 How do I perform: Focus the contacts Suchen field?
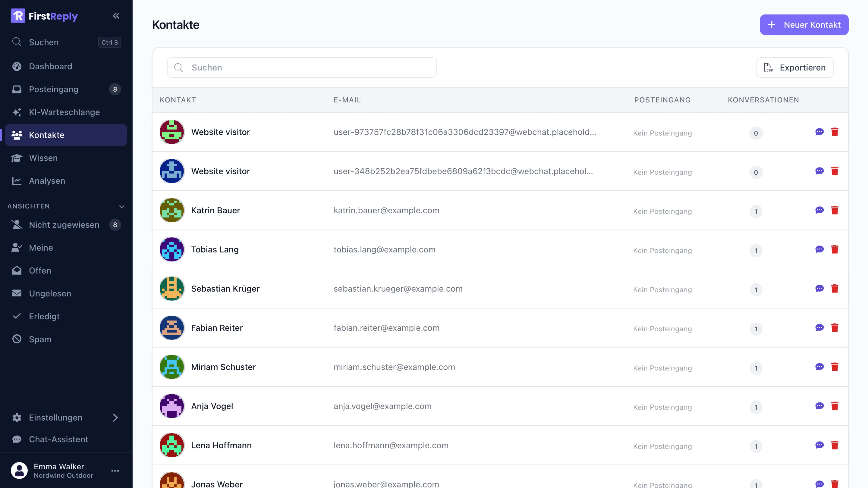[x=302, y=67]
